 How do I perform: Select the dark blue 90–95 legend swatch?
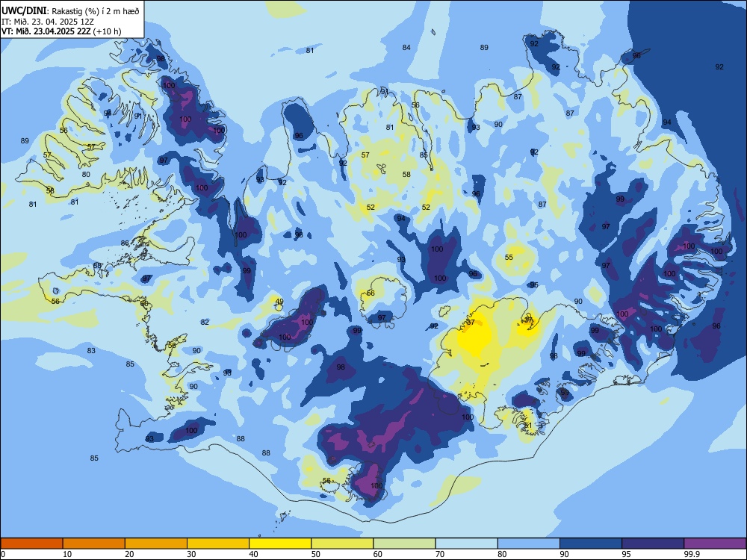pos(591,544)
